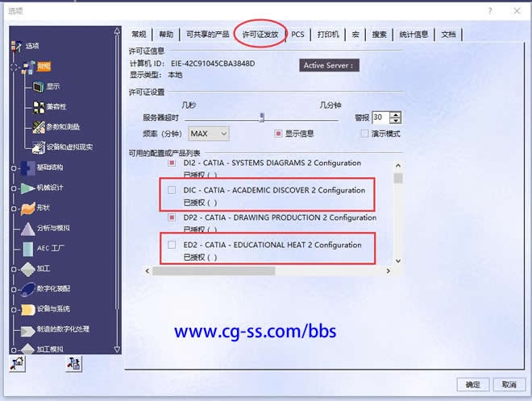The height and width of the screenshot is (401, 532).
Task: Check ED2 Educational Heat 2 Configuration
Action: pos(172,245)
